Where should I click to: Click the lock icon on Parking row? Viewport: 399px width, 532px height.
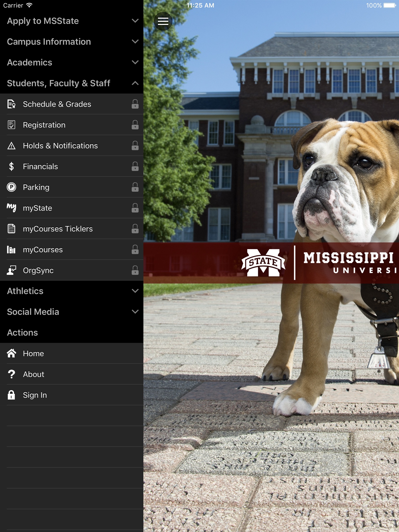[135, 187]
